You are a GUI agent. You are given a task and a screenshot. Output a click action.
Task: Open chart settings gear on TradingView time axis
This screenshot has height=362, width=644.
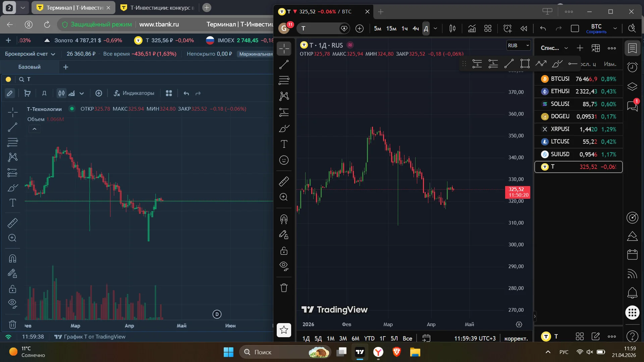click(x=519, y=324)
